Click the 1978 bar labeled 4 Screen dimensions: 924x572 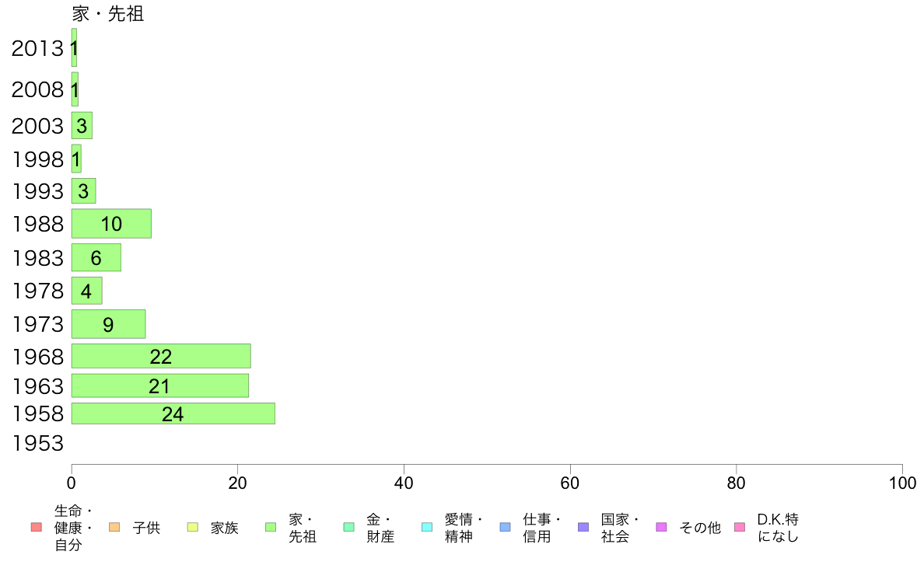coord(86,291)
